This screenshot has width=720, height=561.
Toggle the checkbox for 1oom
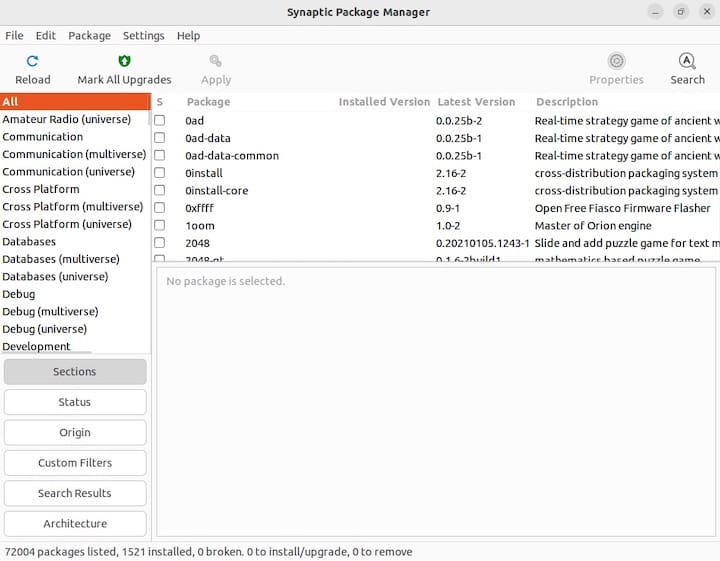(x=159, y=225)
